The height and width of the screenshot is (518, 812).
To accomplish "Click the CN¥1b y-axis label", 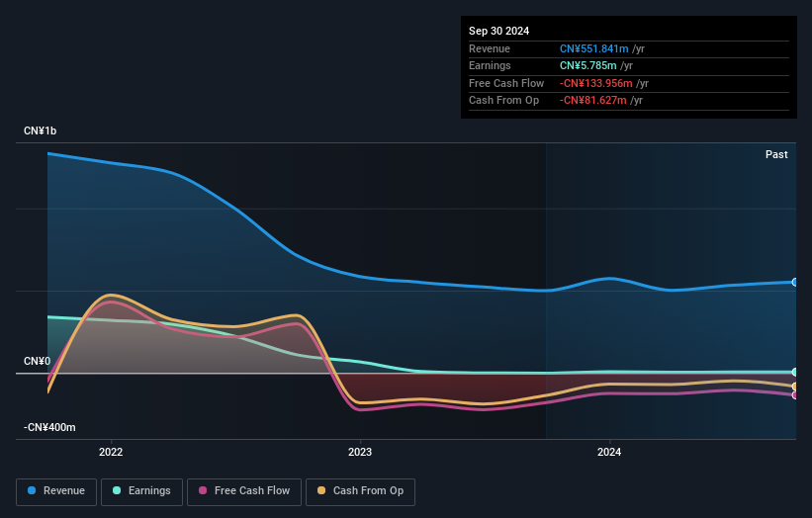I will tap(40, 130).
